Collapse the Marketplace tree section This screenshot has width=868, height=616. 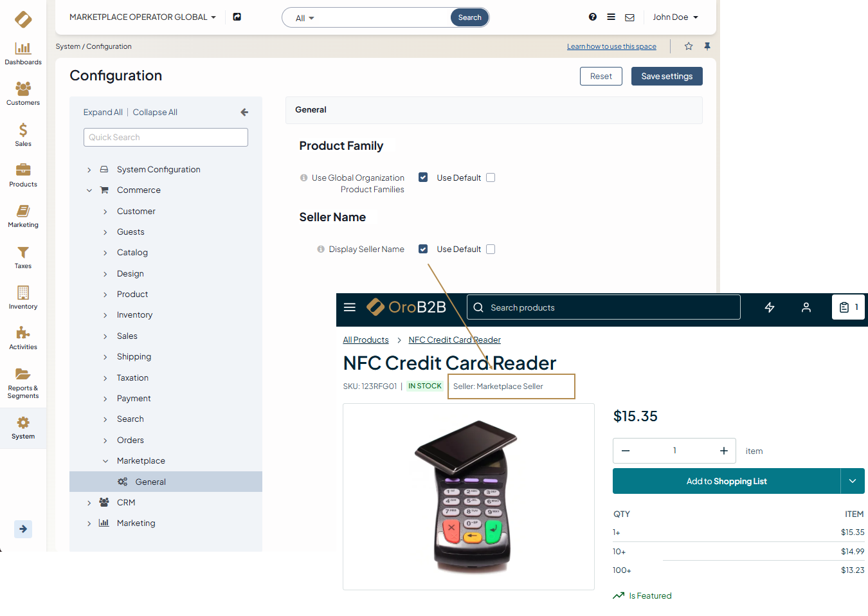tap(105, 461)
